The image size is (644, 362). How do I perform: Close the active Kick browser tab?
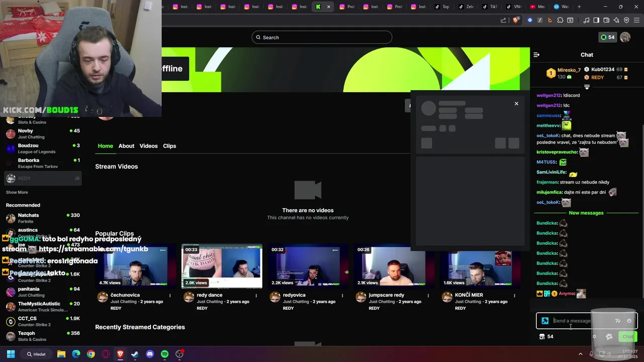[329, 7]
